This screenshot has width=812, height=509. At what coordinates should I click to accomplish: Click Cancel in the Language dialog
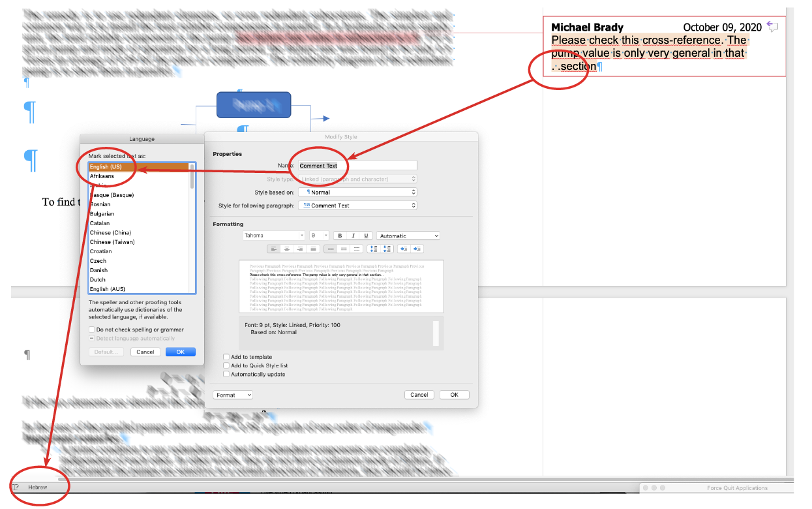point(145,352)
